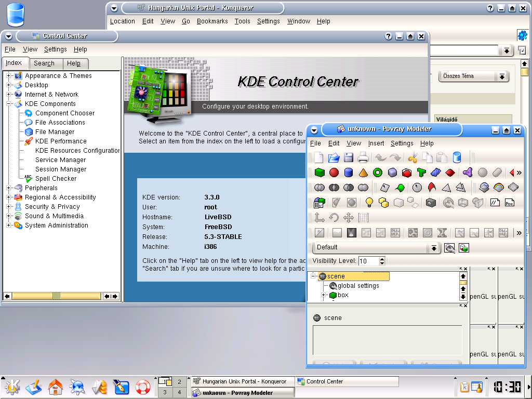Open the K menu on the panel
The height and width of the screenshot is (399, 532).
[12, 387]
